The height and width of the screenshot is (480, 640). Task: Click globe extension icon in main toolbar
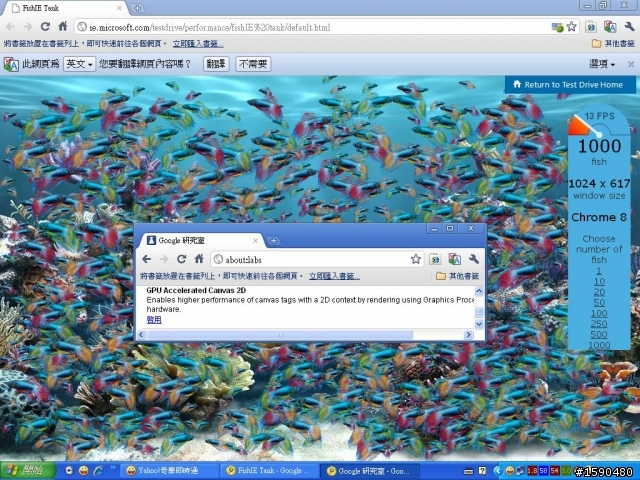(x=591, y=27)
